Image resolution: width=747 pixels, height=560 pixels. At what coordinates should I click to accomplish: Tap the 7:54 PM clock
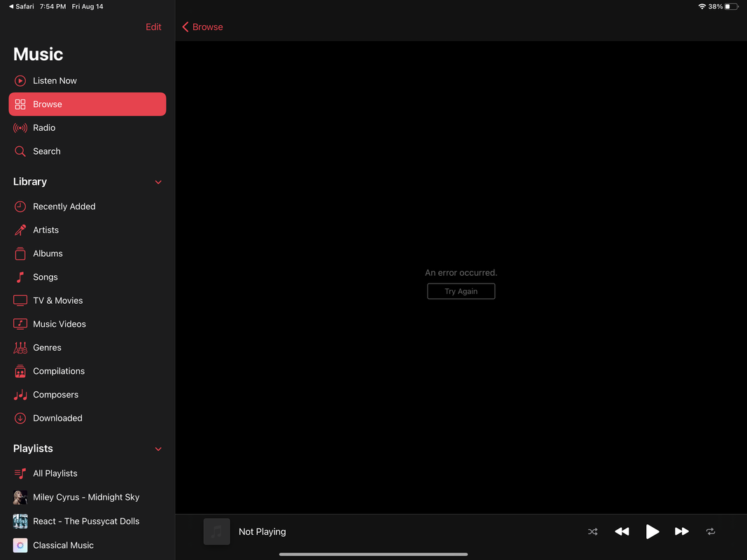[53, 7]
